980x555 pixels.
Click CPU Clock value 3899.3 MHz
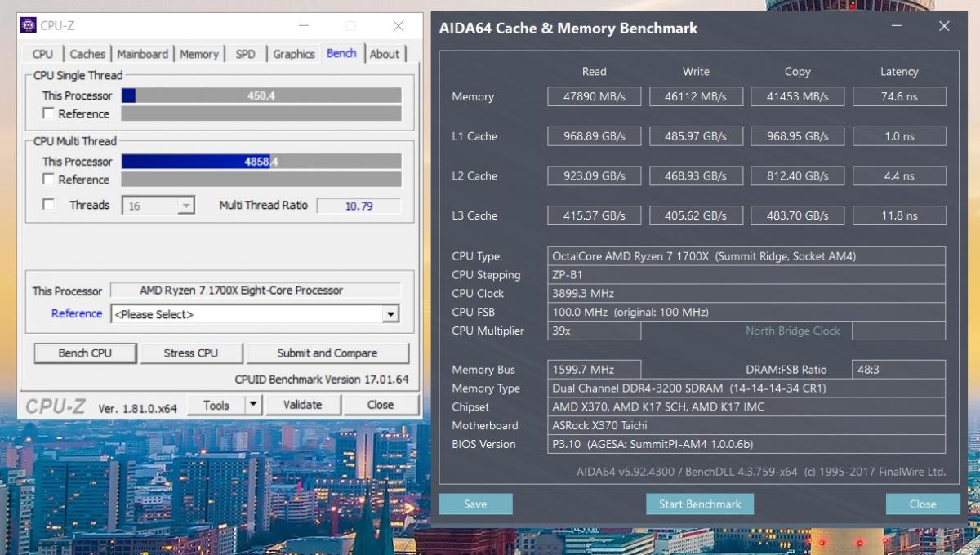(747, 293)
